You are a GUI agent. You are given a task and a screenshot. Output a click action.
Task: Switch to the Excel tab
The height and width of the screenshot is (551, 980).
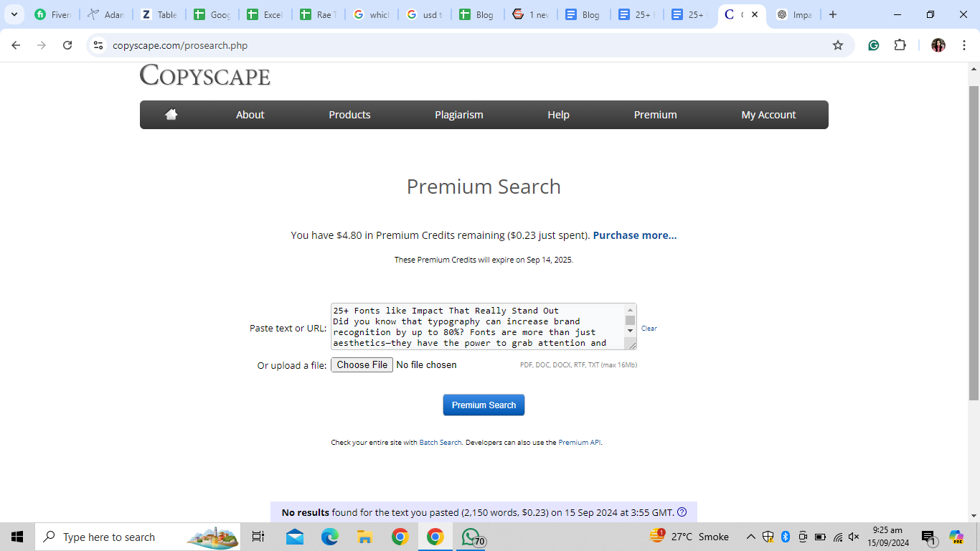tap(265, 14)
